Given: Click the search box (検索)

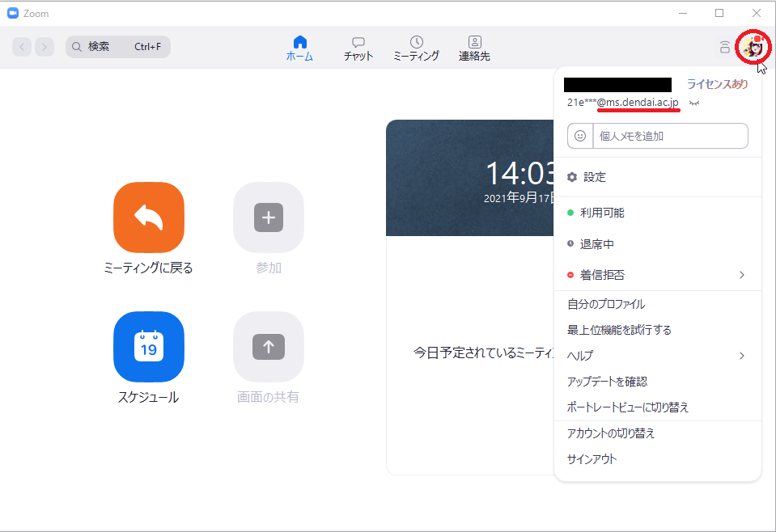Looking at the screenshot, I should (118, 47).
